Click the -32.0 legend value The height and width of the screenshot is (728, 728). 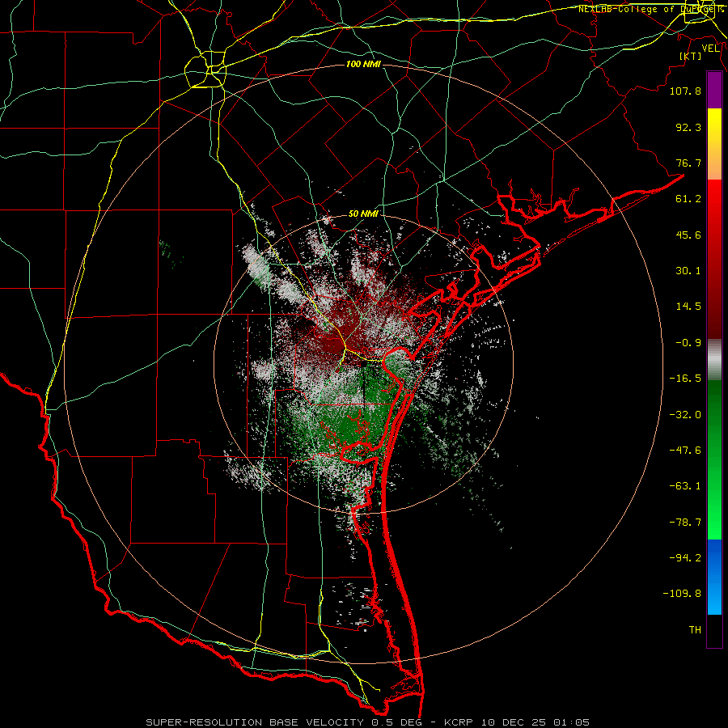[685, 415]
